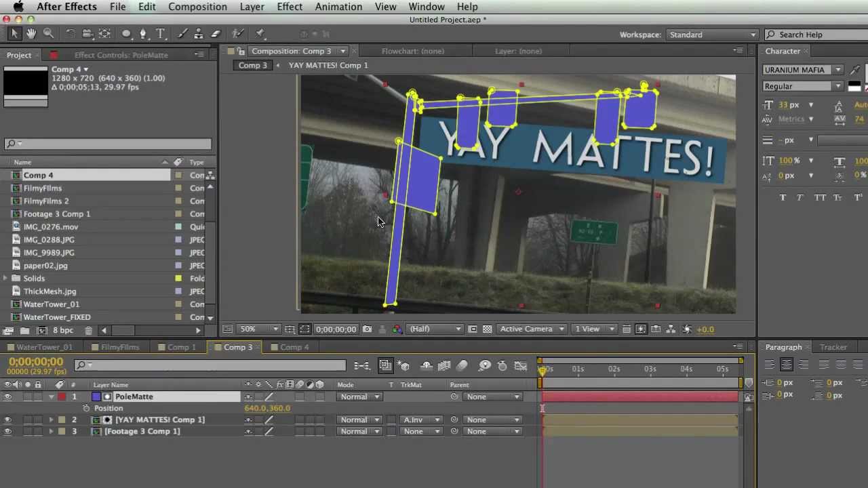This screenshot has width=868, height=488.
Task: Toggle Fast Previews in viewer
Action: 640,329
